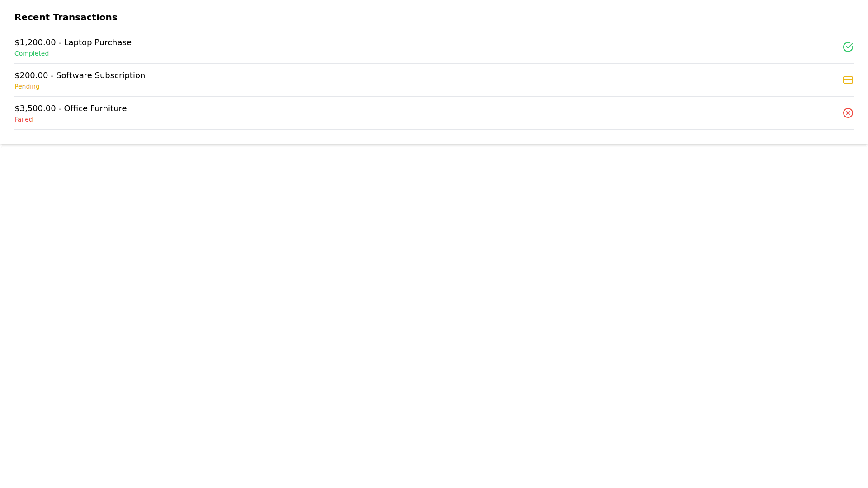This screenshot has width=868, height=488.
Task: Open the Laptop Purchase description text
Action: coord(98,42)
